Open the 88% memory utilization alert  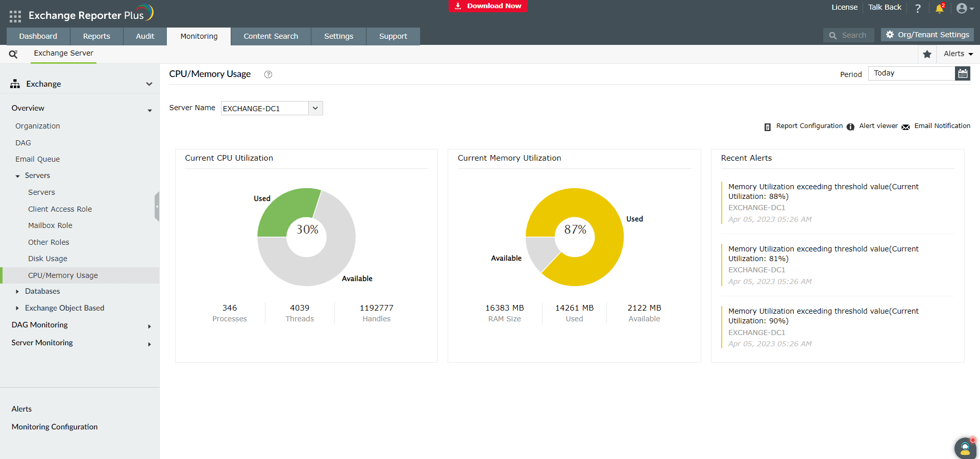(823, 191)
